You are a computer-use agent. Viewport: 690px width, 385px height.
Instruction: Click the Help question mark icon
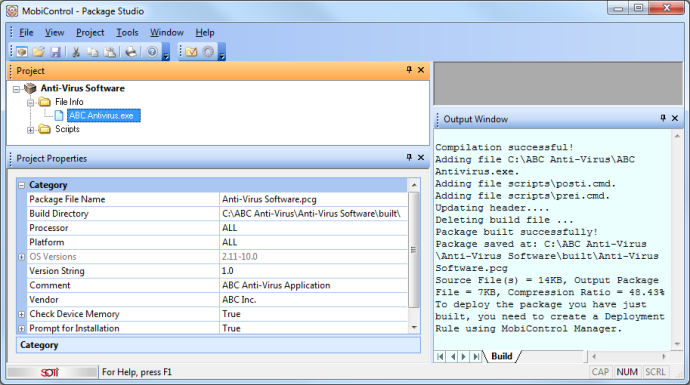coord(152,52)
